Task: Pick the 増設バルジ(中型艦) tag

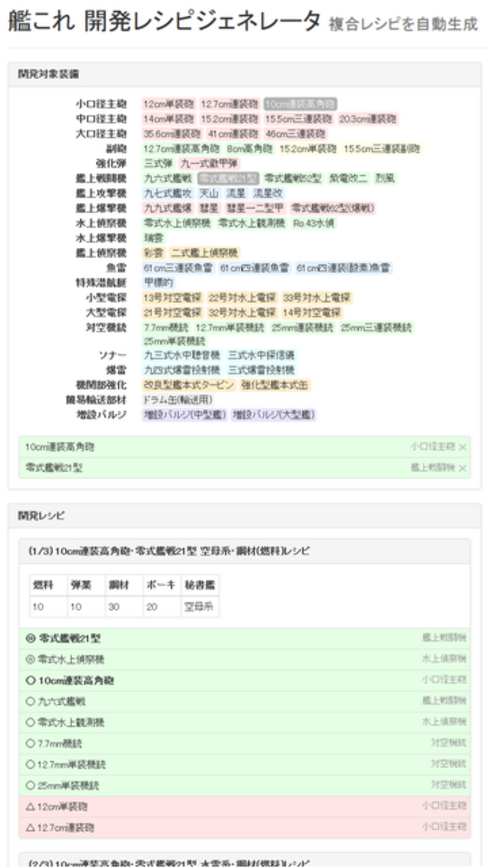Action: [185, 415]
